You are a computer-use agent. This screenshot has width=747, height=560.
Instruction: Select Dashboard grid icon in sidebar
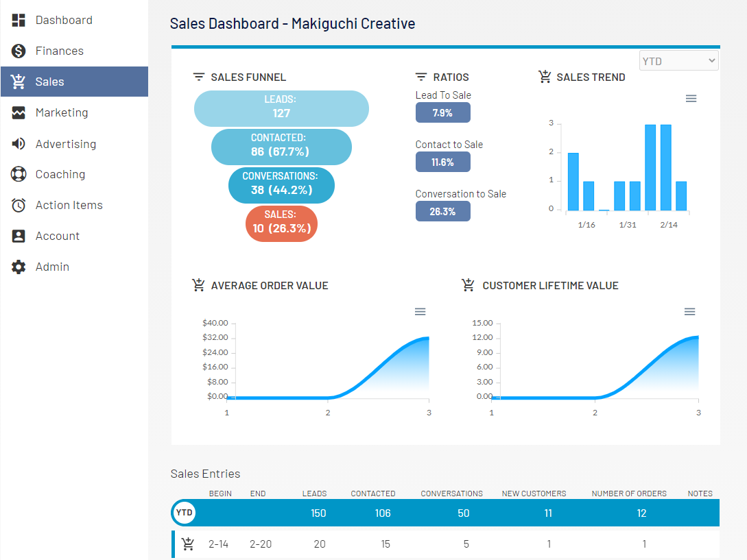pyautogui.click(x=18, y=19)
